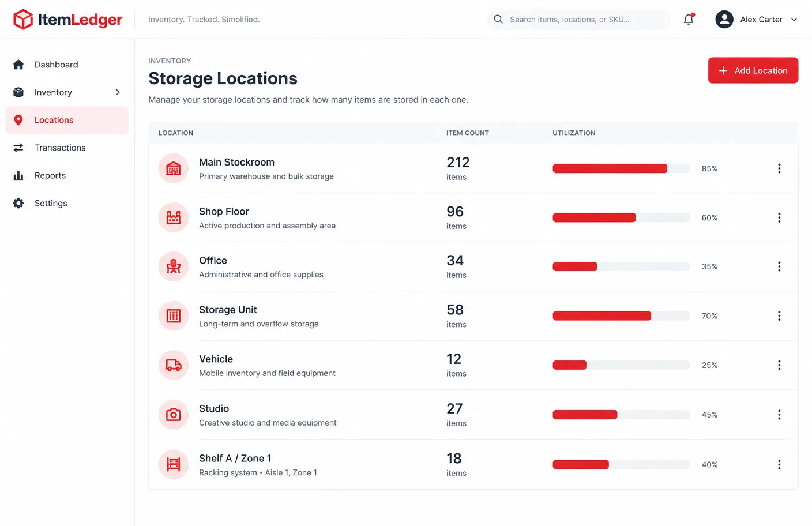Expand the Inventory submenu chevron

(x=118, y=92)
